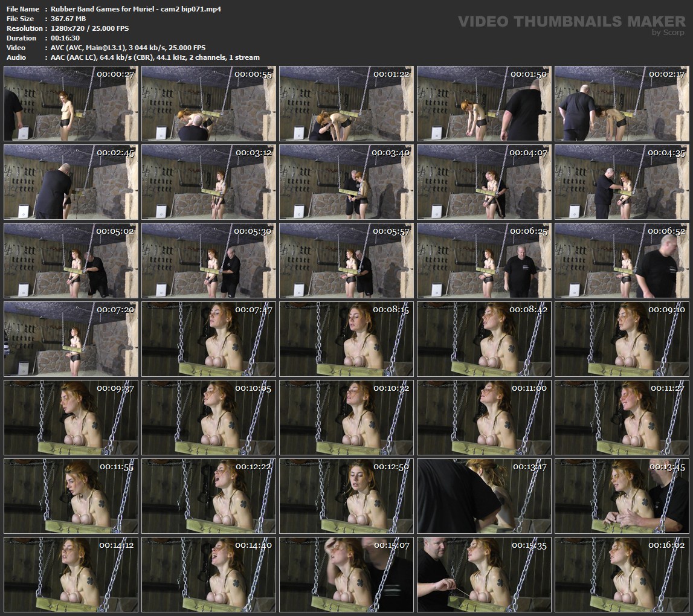Choose the thumbnail labeled 00:07:20
The height and width of the screenshot is (616, 693).
(x=71, y=339)
